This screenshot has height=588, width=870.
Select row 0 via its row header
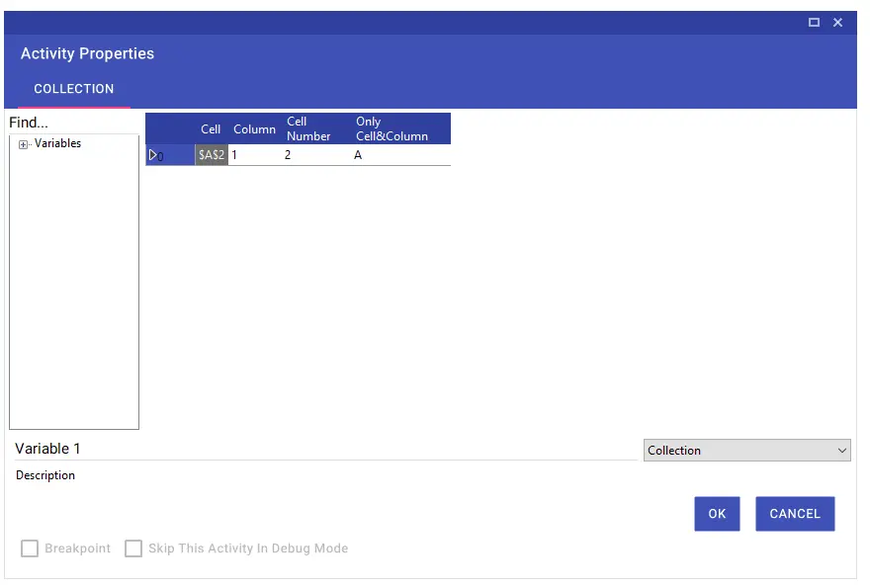[x=170, y=155]
